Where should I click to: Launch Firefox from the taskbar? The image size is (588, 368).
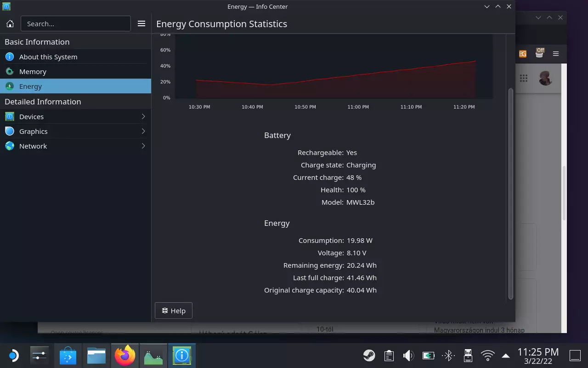pos(125,356)
